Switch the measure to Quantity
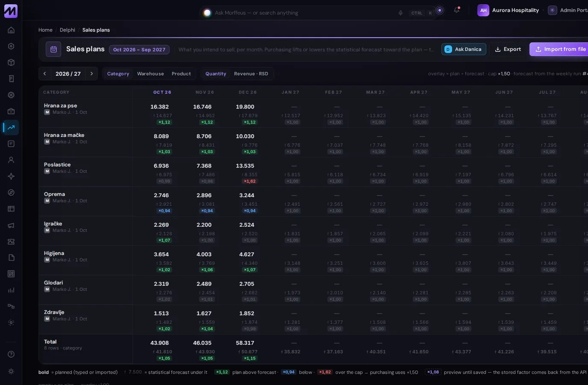Screen dimensions: 588x385 tap(216, 74)
